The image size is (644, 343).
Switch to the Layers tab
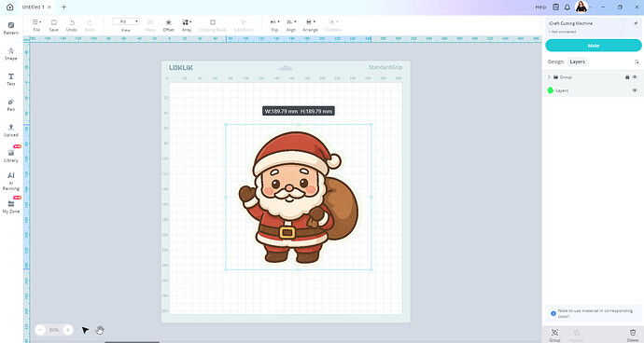pos(578,62)
